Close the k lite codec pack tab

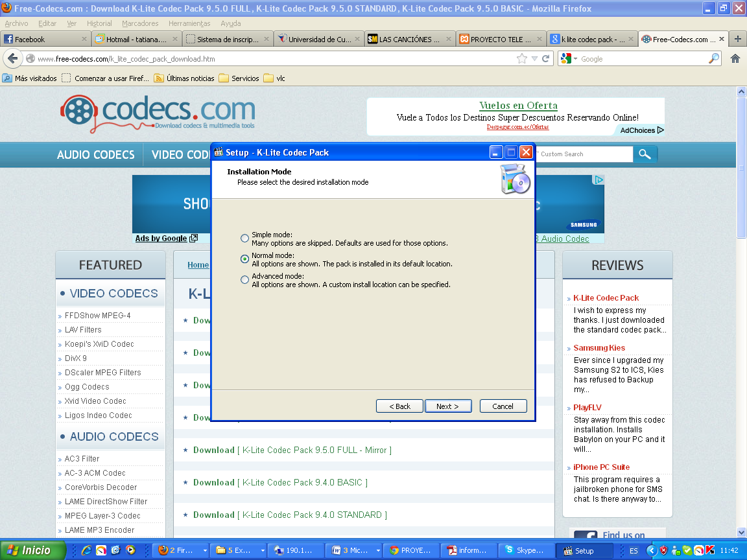pyautogui.click(x=631, y=39)
